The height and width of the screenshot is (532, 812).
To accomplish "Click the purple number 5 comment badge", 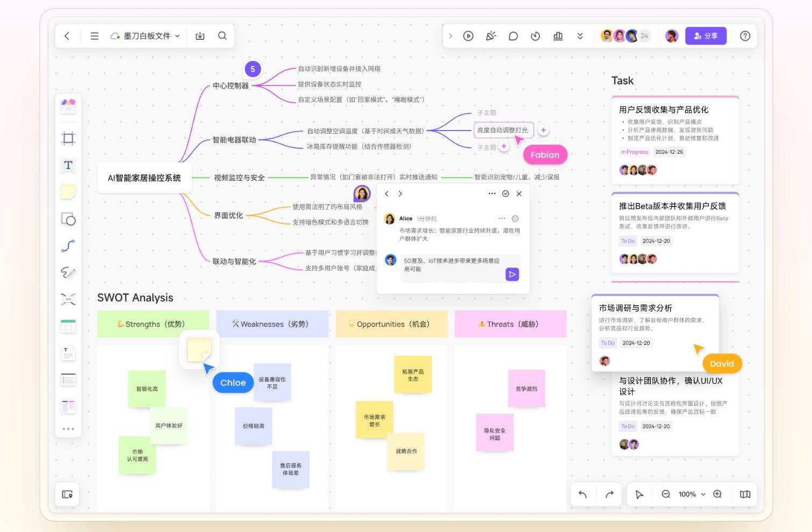I will coord(253,69).
